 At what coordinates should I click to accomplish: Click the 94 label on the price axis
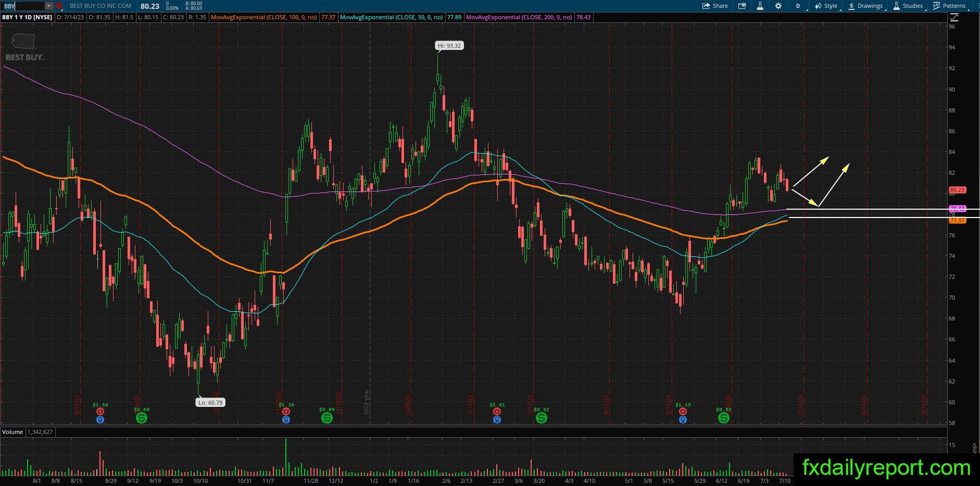(952, 47)
